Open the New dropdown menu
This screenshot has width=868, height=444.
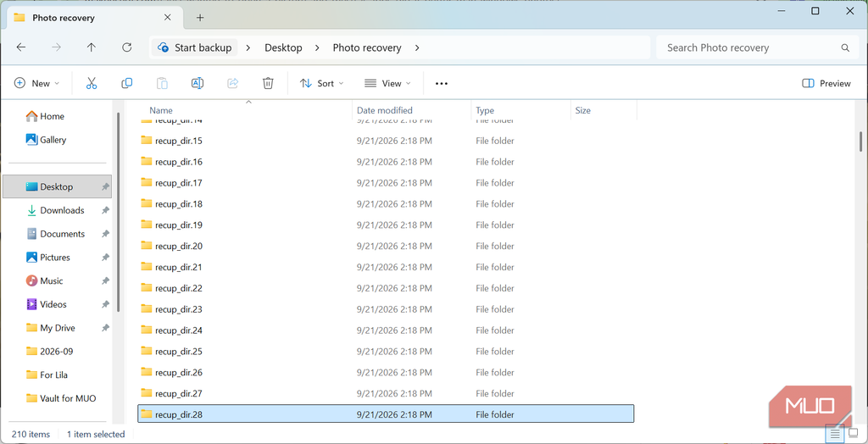[36, 83]
